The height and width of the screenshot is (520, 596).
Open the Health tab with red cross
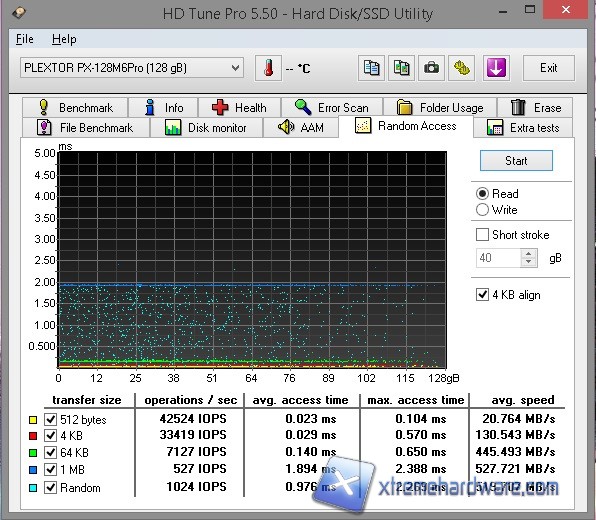click(239, 108)
